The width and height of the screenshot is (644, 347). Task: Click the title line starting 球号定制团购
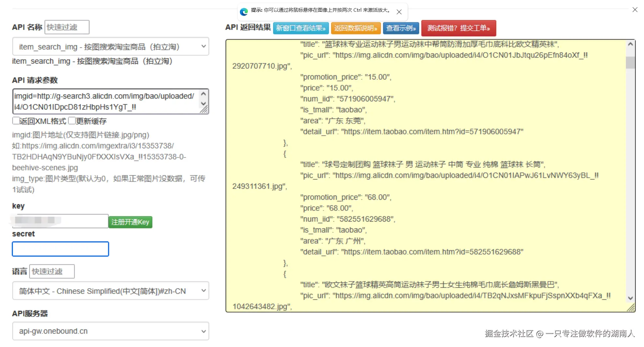[423, 164]
